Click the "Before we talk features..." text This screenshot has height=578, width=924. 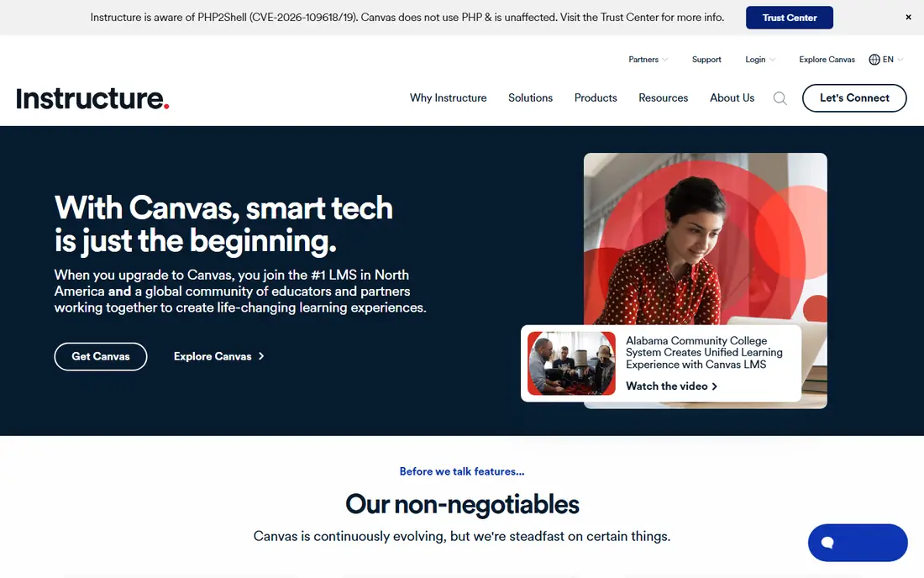(462, 471)
